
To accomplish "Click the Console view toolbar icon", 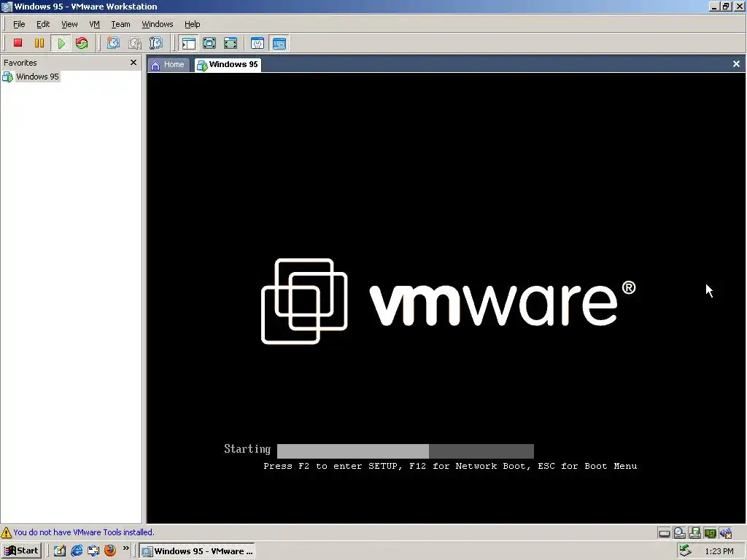I will [279, 43].
